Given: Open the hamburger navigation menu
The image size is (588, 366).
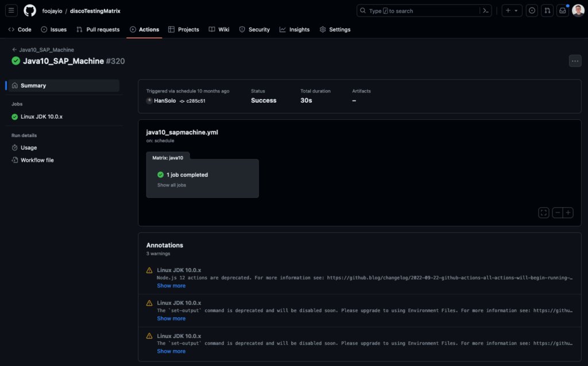Looking at the screenshot, I should click(11, 10).
